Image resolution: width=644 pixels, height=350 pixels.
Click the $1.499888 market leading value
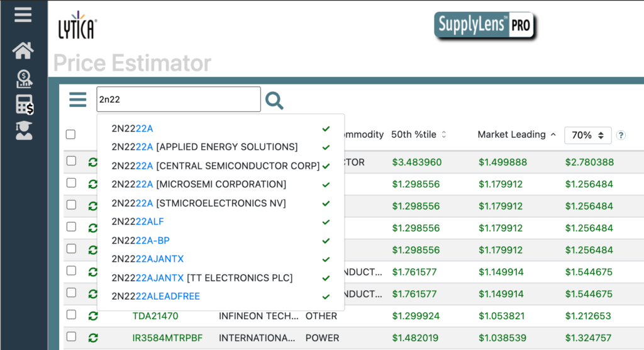pos(502,162)
